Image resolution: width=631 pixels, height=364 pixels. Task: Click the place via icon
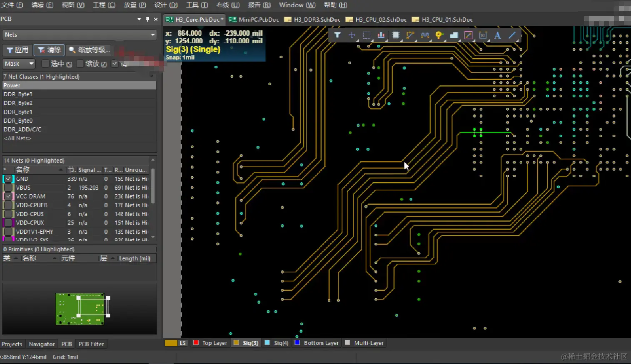point(439,35)
